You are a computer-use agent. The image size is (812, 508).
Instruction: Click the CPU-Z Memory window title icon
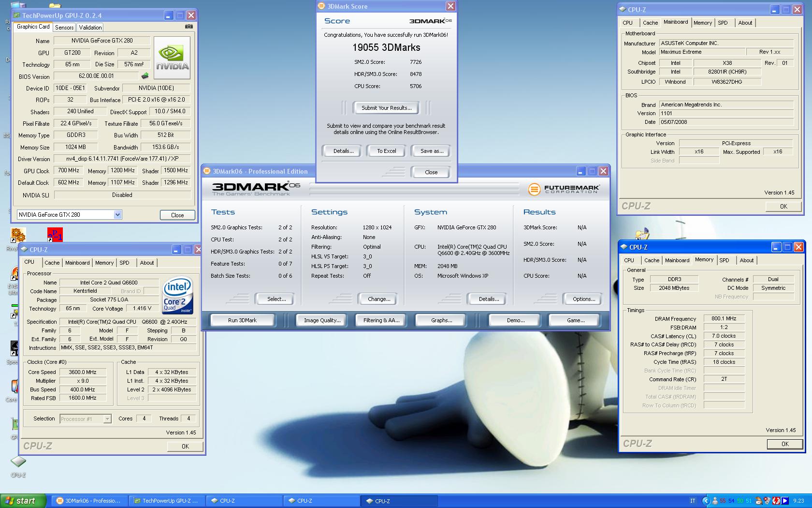click(x=624, y=247)
